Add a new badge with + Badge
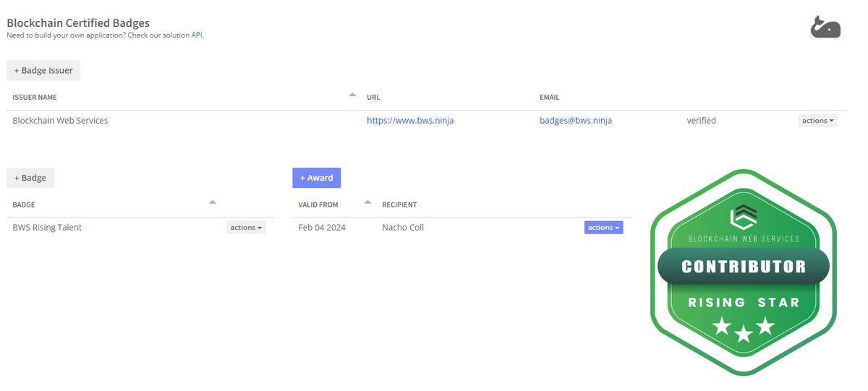The height and width of the screenshot is (391, 868). click(x=30, y=178)
